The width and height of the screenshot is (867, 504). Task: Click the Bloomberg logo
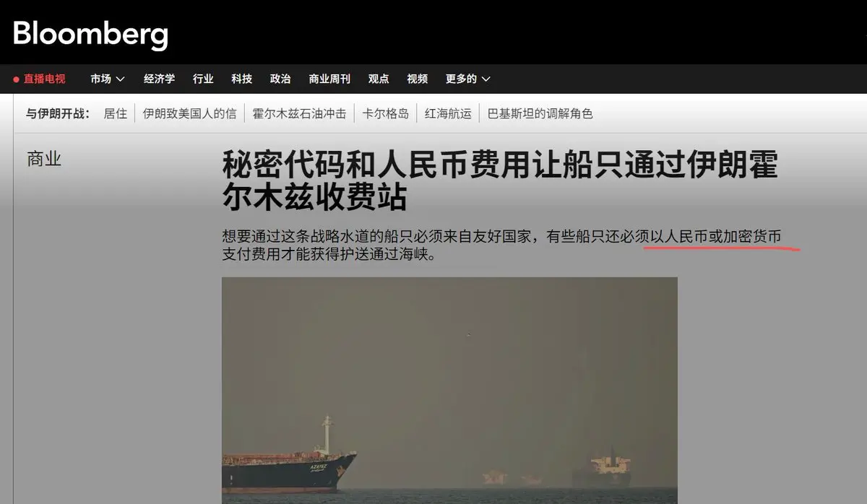coord(90,33)
